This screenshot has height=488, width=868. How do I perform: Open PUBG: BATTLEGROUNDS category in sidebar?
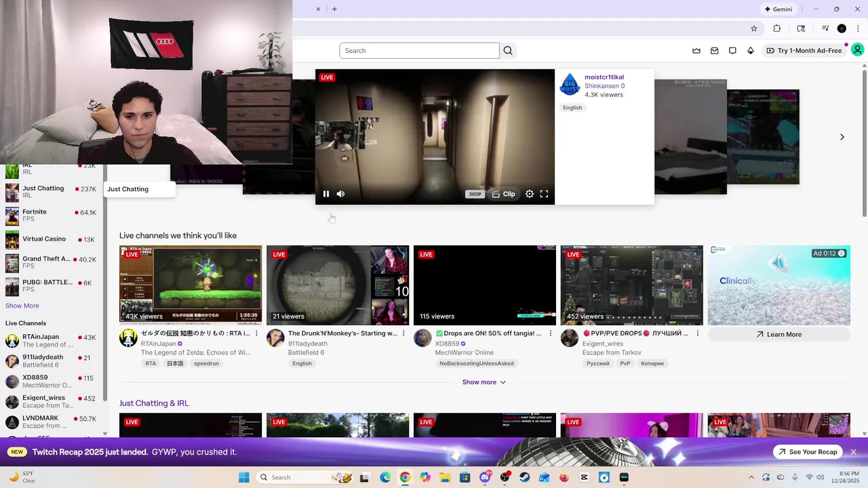pyautogui.click(x=51, y=286)
